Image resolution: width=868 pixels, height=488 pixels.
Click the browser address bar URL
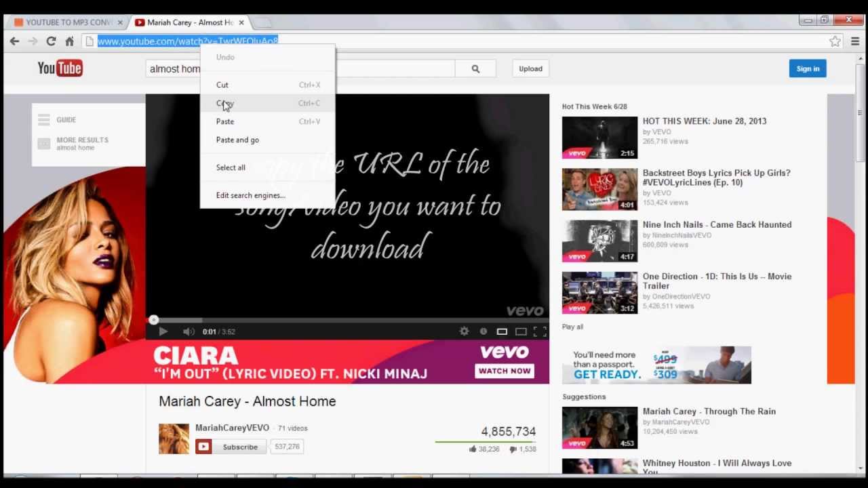[188, 41]
